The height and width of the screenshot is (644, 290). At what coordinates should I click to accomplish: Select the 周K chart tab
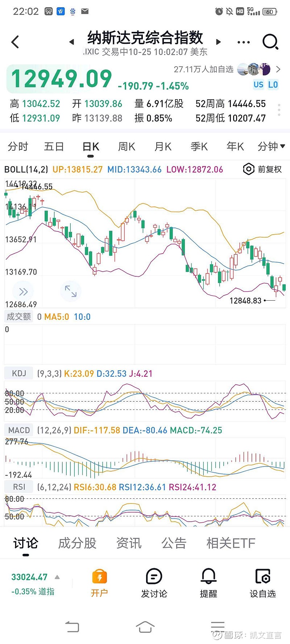pos(127,147)
